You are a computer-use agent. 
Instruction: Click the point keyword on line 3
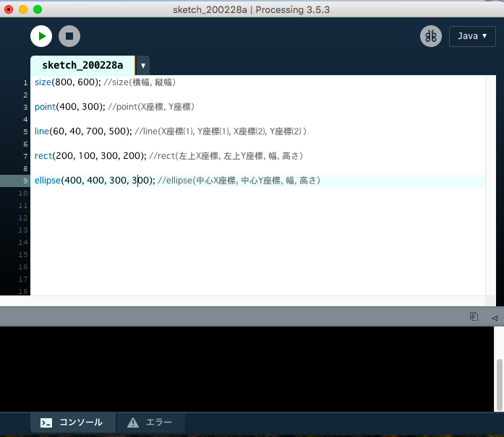tap(45, 107)
